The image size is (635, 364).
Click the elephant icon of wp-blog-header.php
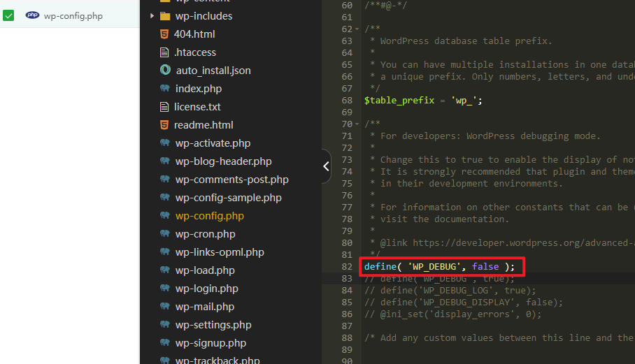[165, 161]
